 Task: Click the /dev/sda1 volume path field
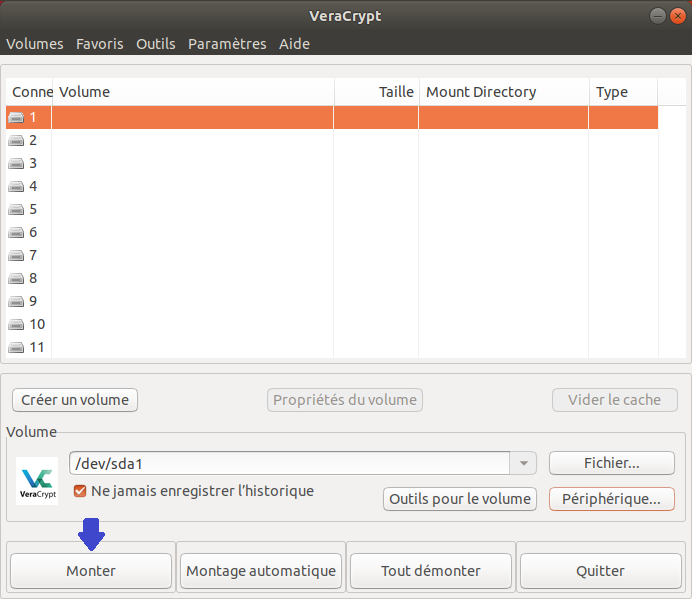point(288,463)
